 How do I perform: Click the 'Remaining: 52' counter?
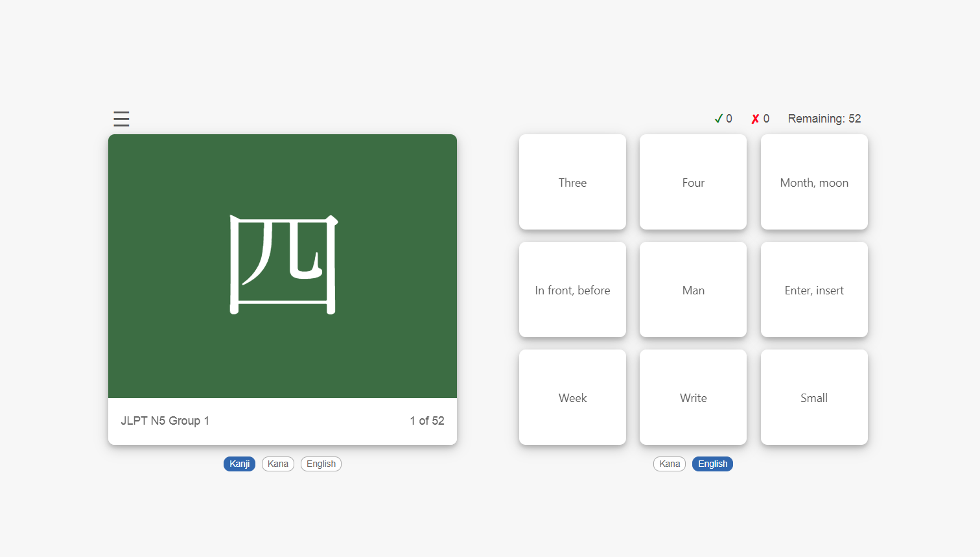click(x=824, y=119)
